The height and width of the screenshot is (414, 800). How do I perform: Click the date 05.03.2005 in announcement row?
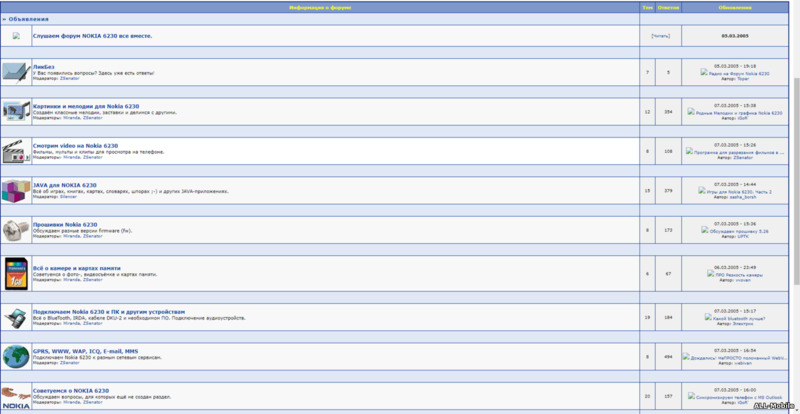point(735,36)
